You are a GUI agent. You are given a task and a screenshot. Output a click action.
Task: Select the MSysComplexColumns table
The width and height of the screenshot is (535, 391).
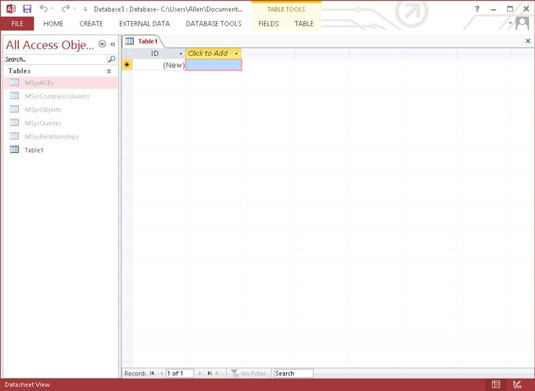pos(61,96)
